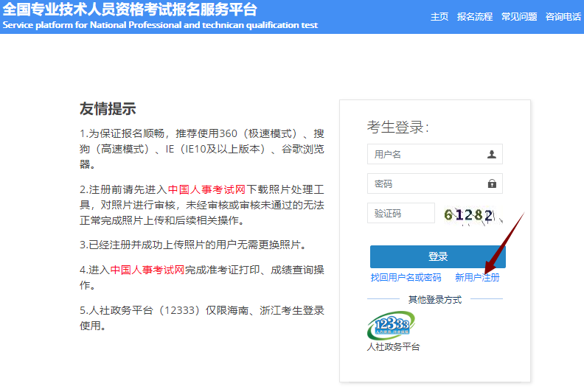Click the Chinese site title in header
The height and width of the screenshot is (392, 584).
pos(130,10)
